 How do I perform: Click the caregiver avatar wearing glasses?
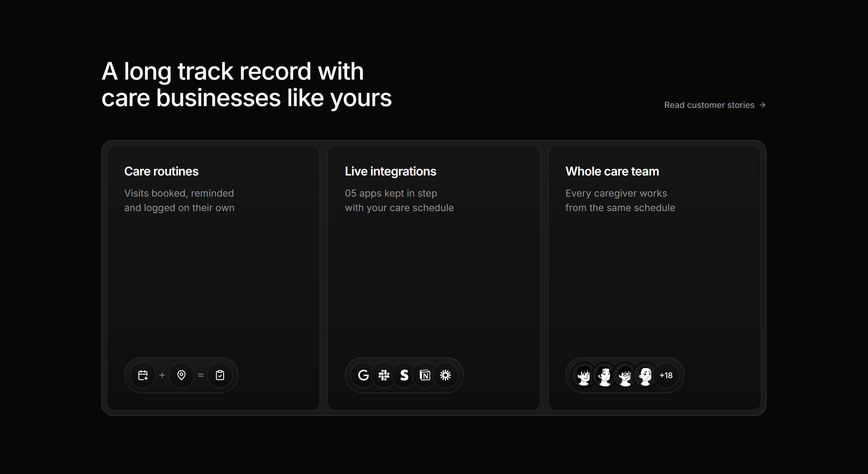coord(625,375)
